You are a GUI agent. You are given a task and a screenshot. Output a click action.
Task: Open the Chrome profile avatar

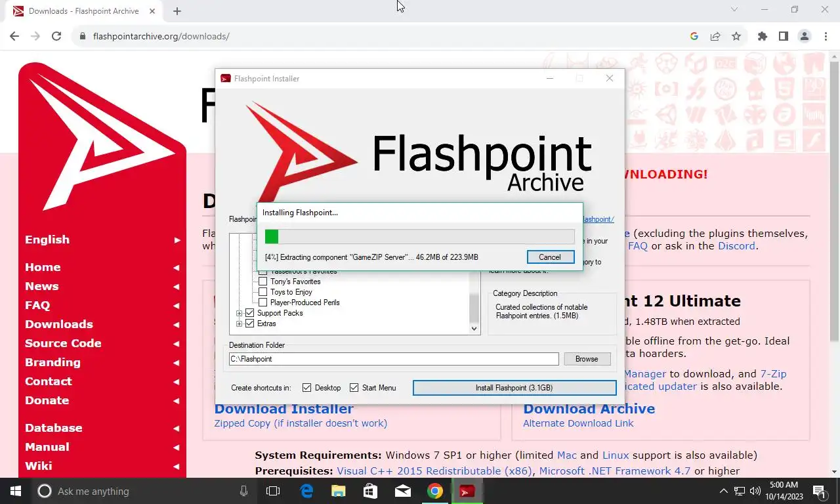click(x=805, y=36)
